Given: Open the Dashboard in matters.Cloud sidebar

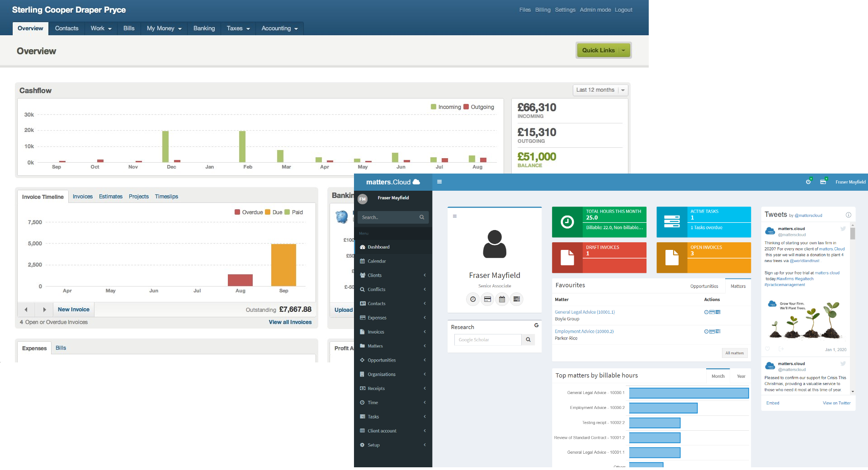Looking at the screenshot, I should pos(378,247).
